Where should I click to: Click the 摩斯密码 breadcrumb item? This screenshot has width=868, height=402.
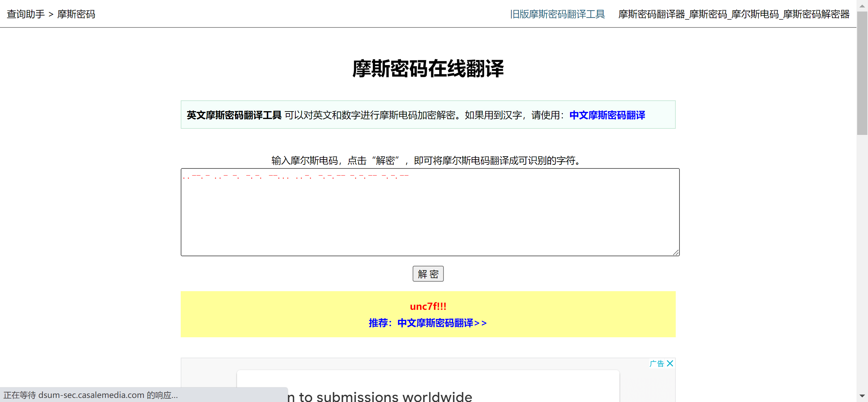click(x=76, y=14)
